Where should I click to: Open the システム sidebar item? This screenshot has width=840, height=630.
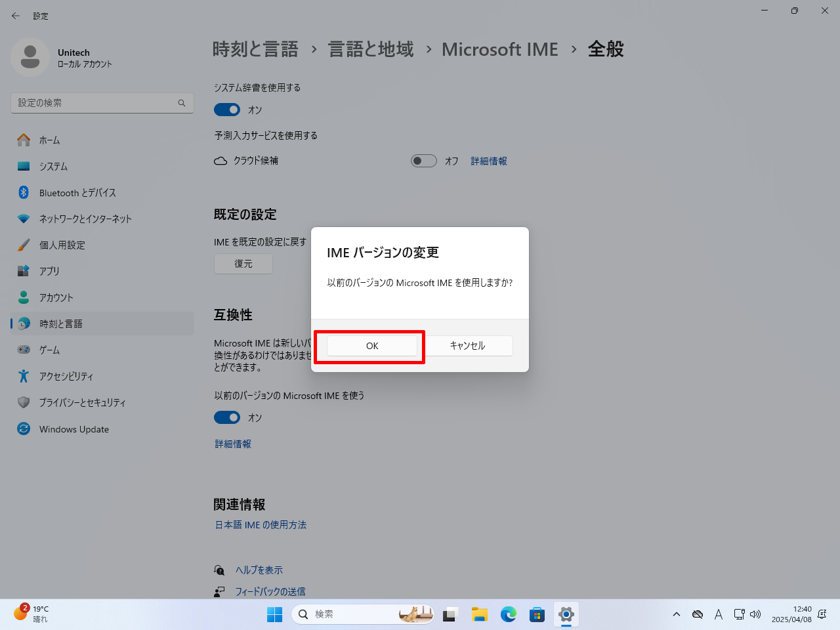[102, 166]
